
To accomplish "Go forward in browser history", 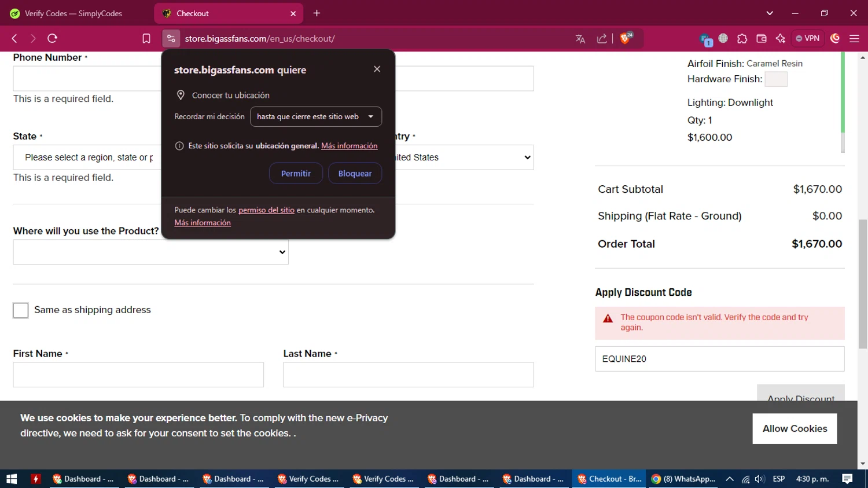I will pos(33,38).
